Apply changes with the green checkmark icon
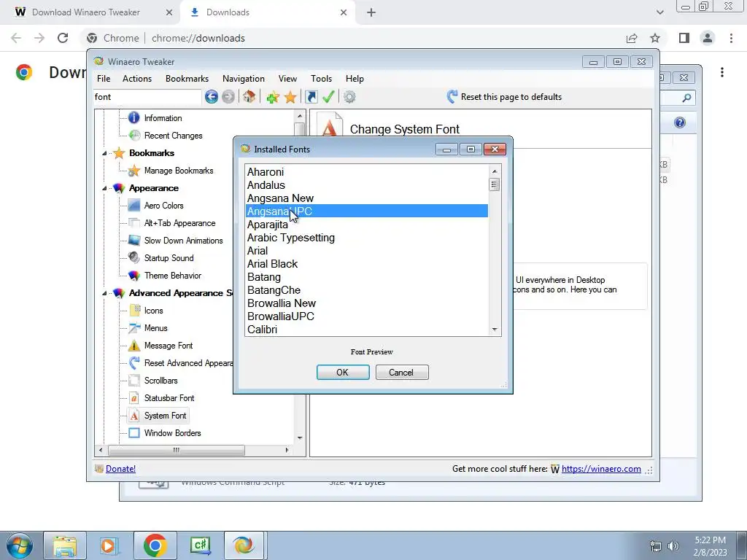747x560 pixels. (328, 97)
